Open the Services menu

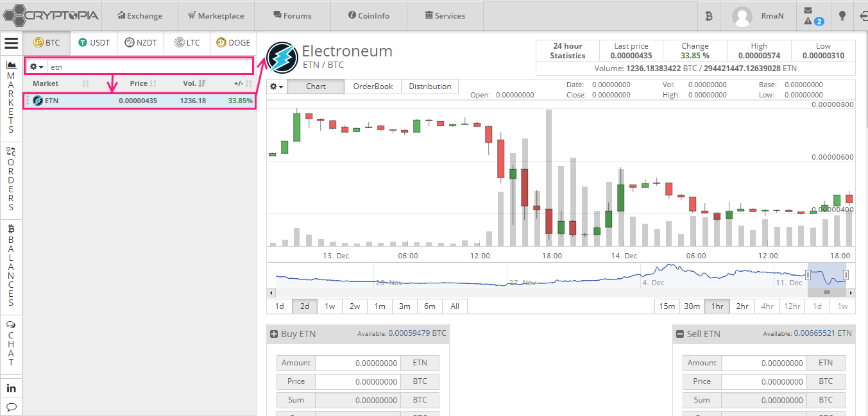[445, 16]
